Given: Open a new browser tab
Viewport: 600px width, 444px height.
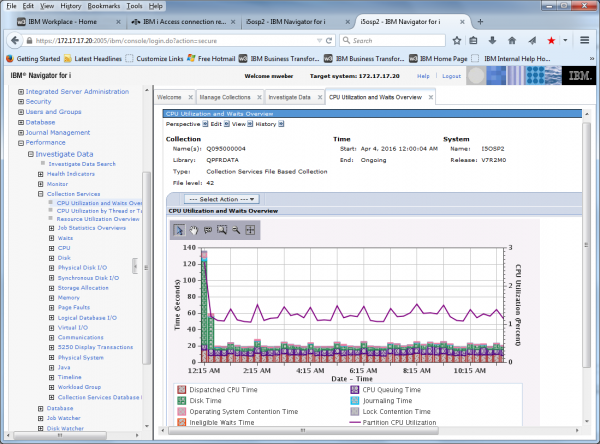Looking at the screenshot, I should pos(480,22).
